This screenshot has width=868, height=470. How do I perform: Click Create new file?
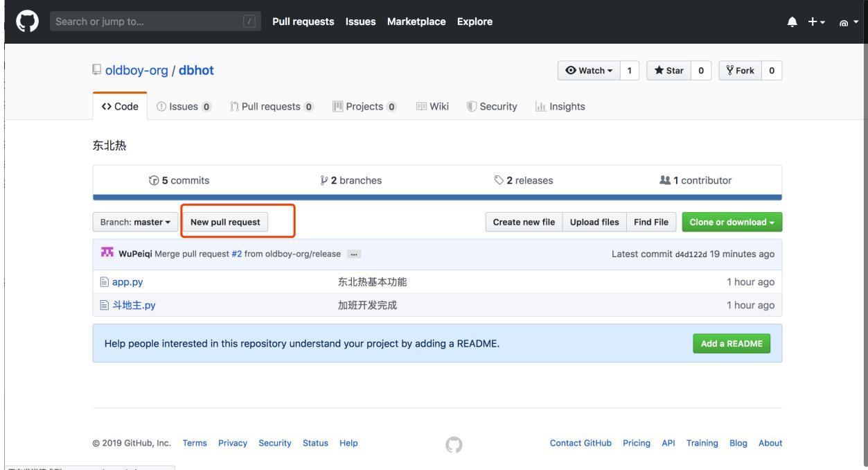(x=524, y=222)
